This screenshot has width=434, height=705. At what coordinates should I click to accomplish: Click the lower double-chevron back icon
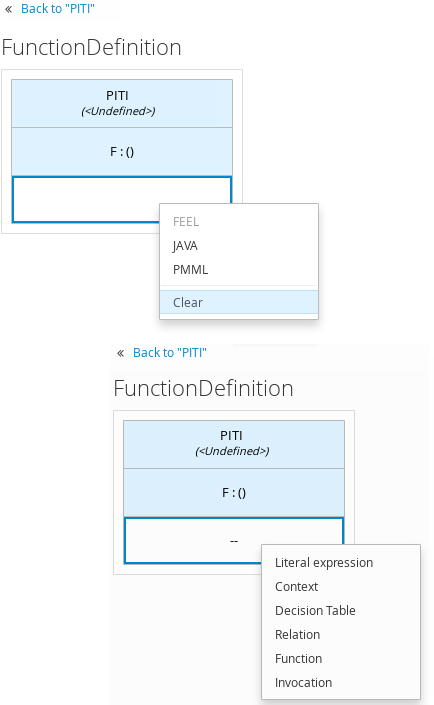pos(121,353)
